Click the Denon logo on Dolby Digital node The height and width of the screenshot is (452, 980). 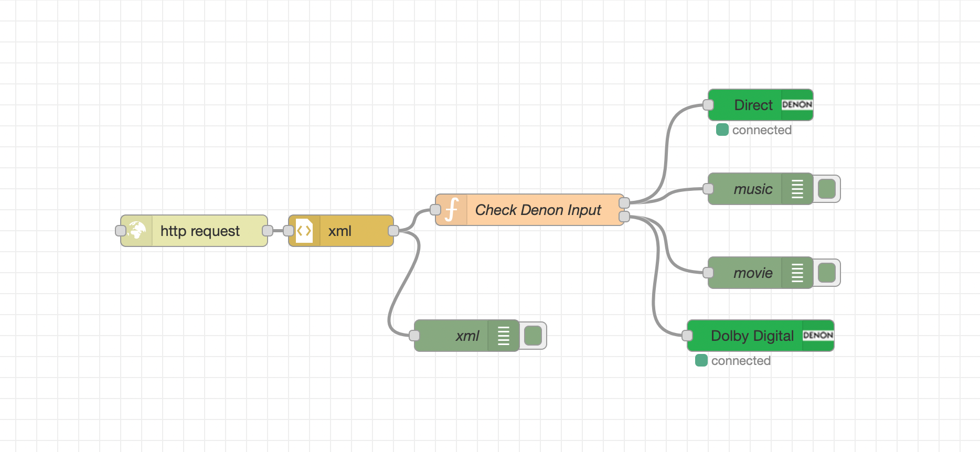(x=818, y=335)
